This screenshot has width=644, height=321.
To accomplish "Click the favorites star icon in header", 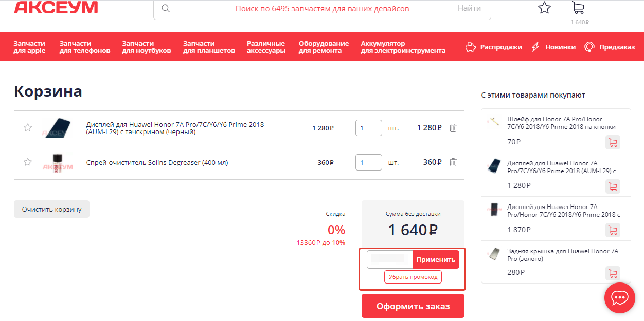I will [x=544, y=8].
